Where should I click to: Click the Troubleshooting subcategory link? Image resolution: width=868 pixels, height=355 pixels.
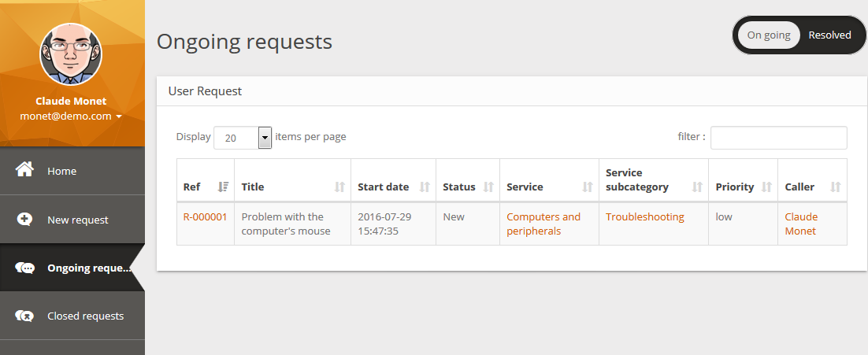click(644, 216)
